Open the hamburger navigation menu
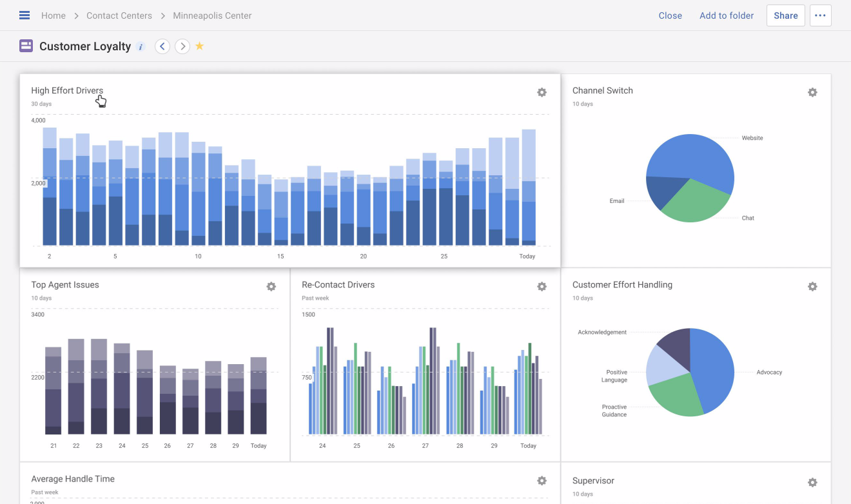851x504 pixels. click(24, 15)
